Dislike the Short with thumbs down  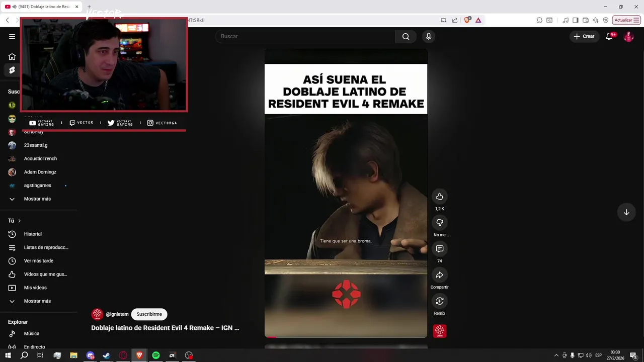(440, 222)
